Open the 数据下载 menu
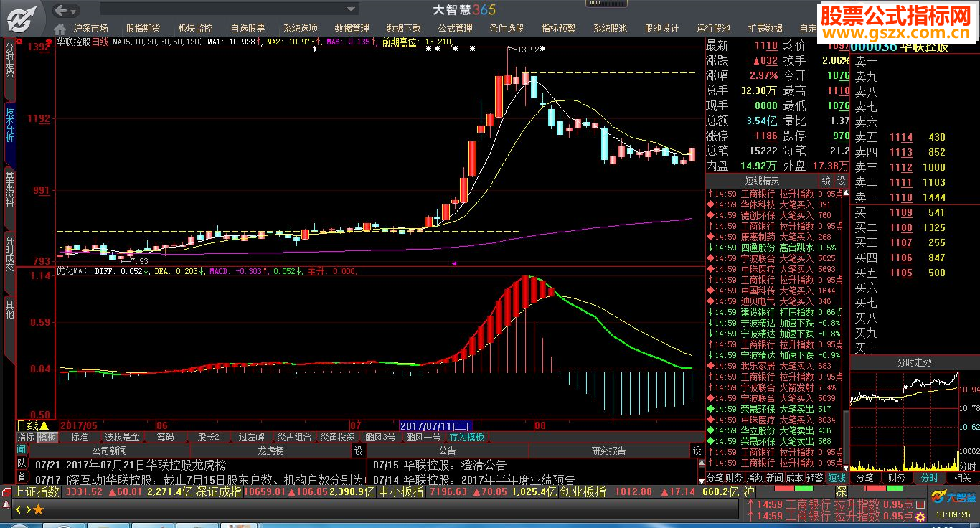 [x=403, y=29]
